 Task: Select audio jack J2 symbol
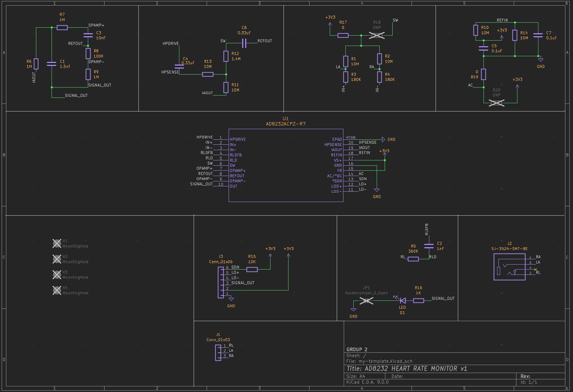point(509,267)
